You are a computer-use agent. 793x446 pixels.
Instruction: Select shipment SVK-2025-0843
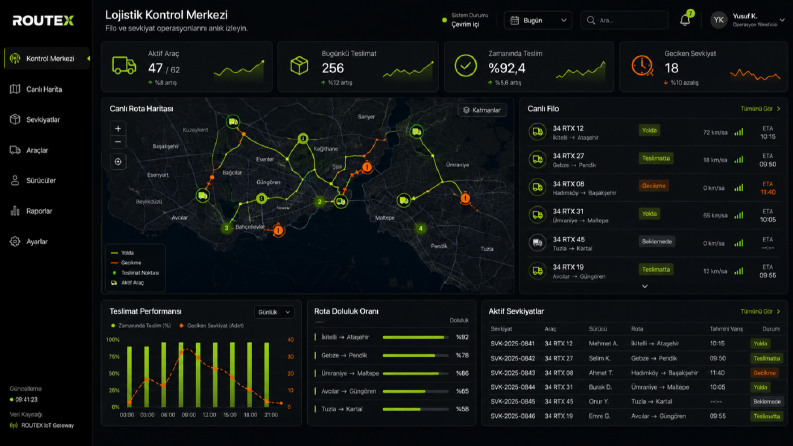tap(512, 373)
